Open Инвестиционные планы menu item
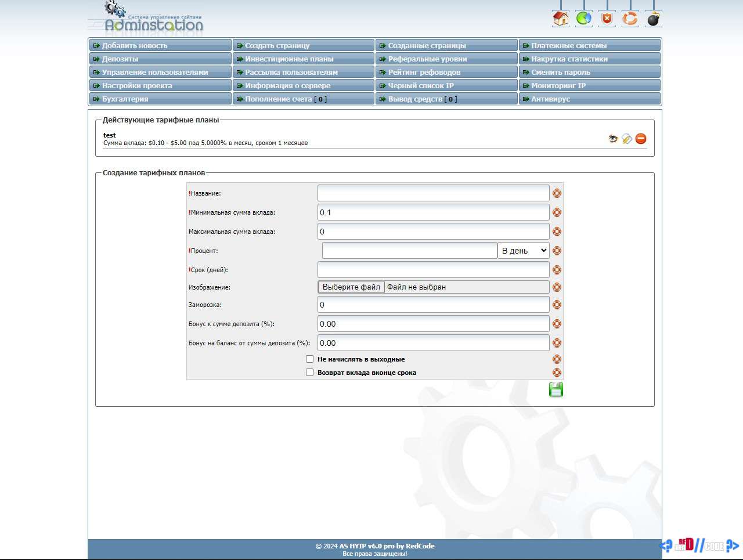This screenshot has width=743, height=560. 304,59
